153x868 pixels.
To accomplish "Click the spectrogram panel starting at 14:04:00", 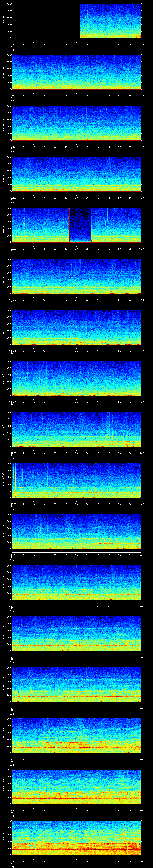I will click(x=77, y=21).
